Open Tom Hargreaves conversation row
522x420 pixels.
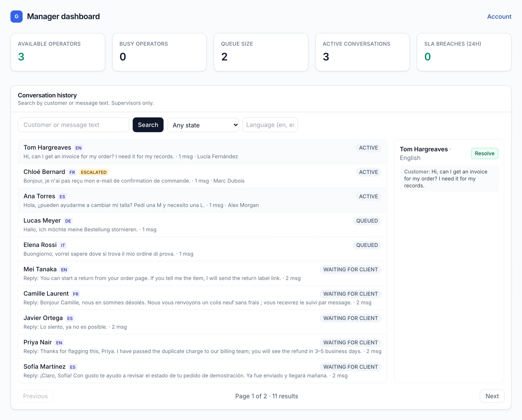click(x=202, y=152)
